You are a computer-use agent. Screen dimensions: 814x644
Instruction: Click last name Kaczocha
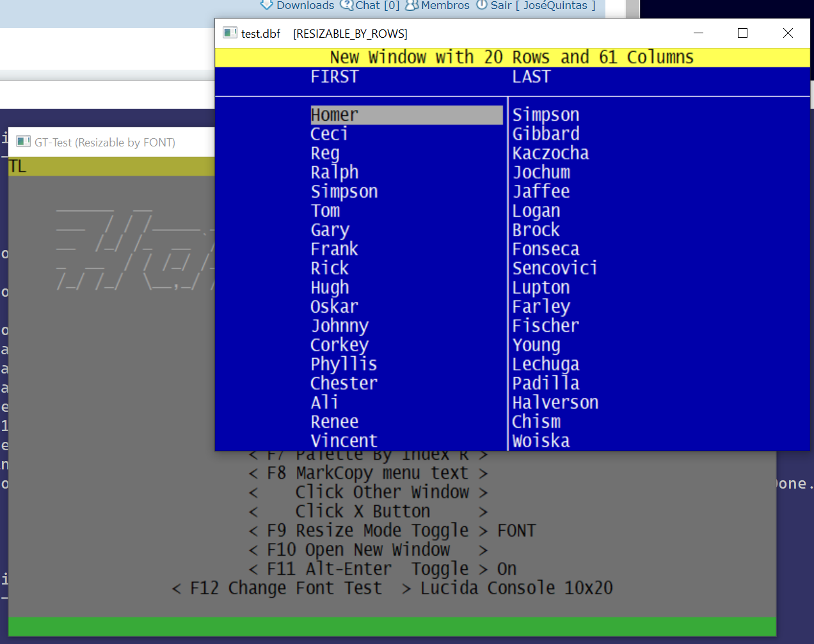[x=550, y=153]
